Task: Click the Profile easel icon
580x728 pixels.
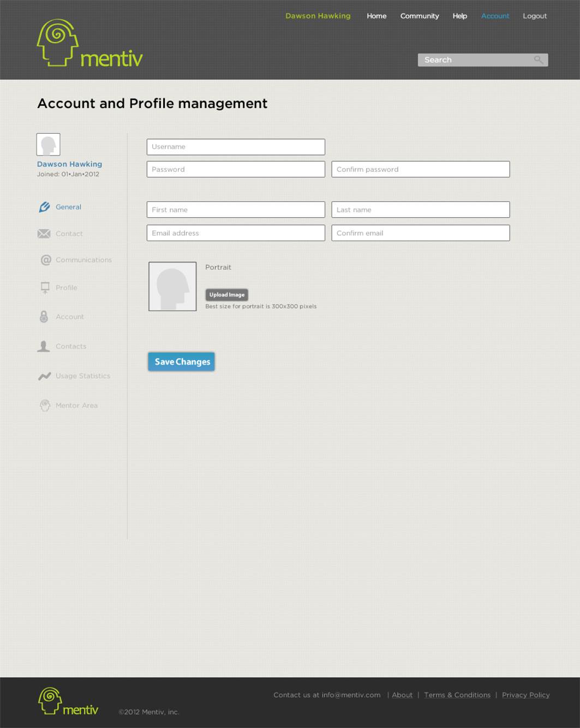Action: [45, 288]
